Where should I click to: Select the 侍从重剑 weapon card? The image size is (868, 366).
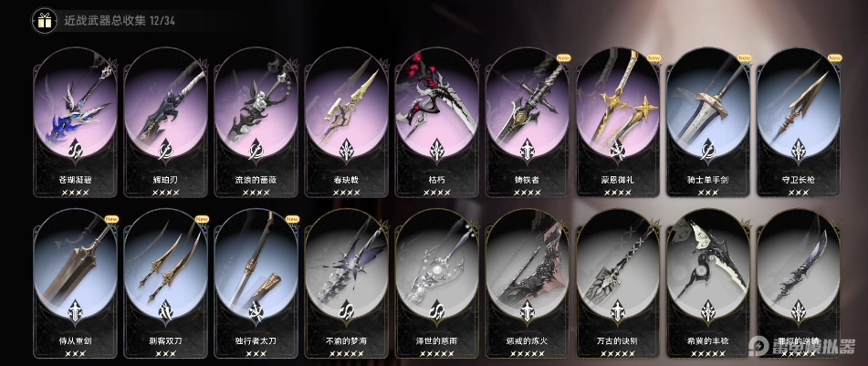pyautogui.click(x=75, y=284)
